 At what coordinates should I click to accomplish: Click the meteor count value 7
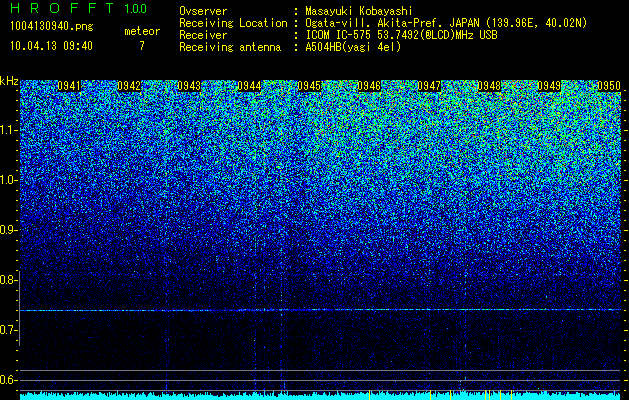click(142, 46)
